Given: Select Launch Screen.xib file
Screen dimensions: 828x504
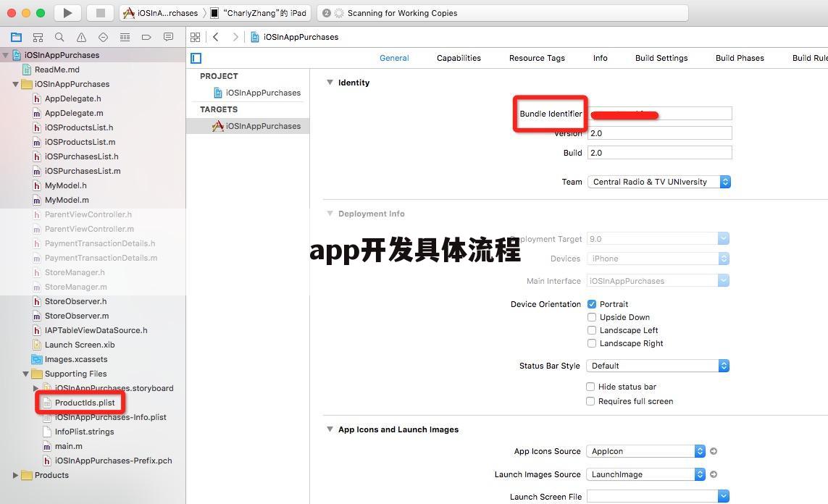Looking at the screenshot, I should 80,345.
